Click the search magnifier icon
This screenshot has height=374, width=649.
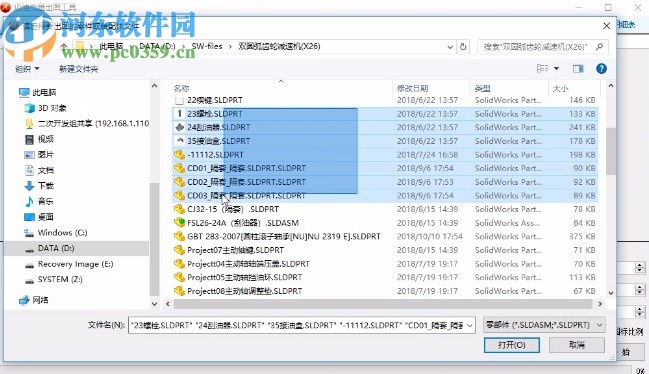click(x=599, y=47)
